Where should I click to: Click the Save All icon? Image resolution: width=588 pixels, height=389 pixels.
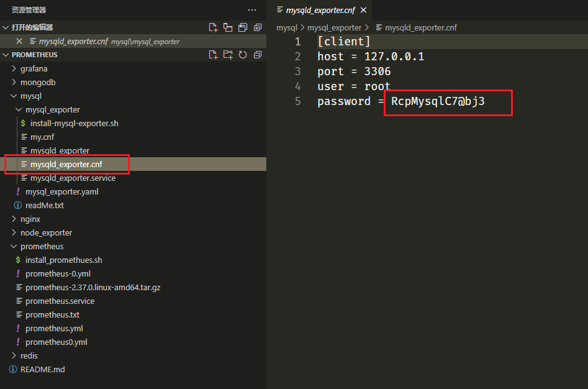[243, 27]
